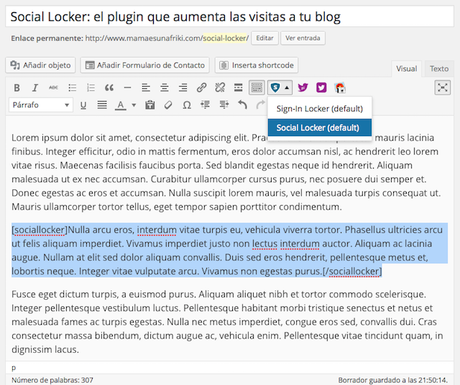The width and height of the screenshot is (460, 385).
Task: Open the Párrafo format dropdown
Action: tap(41, 105)
